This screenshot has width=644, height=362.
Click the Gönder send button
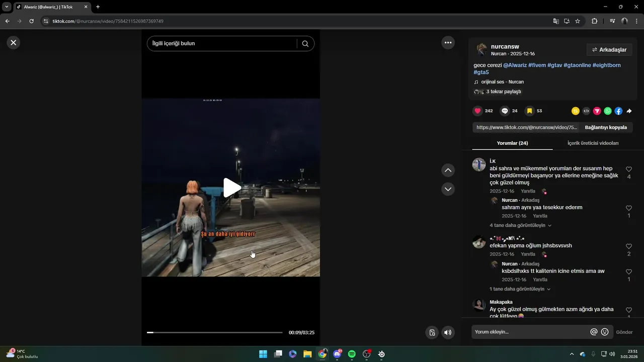624,332
